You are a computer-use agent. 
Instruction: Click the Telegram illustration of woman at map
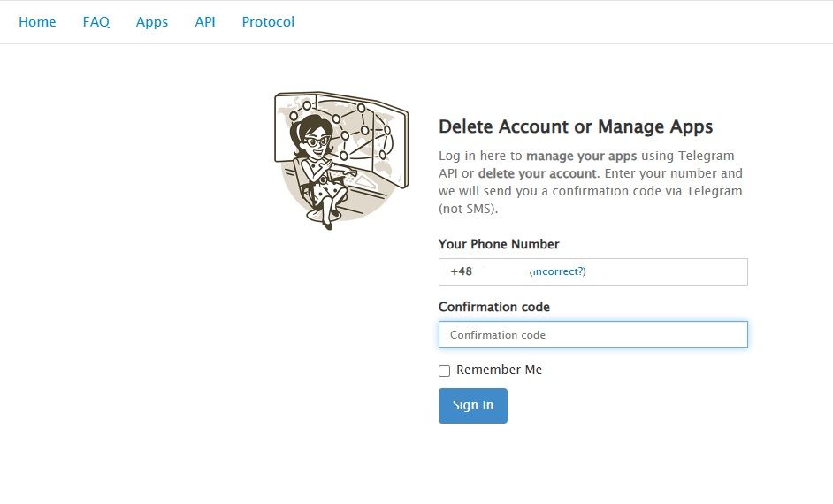341,160
